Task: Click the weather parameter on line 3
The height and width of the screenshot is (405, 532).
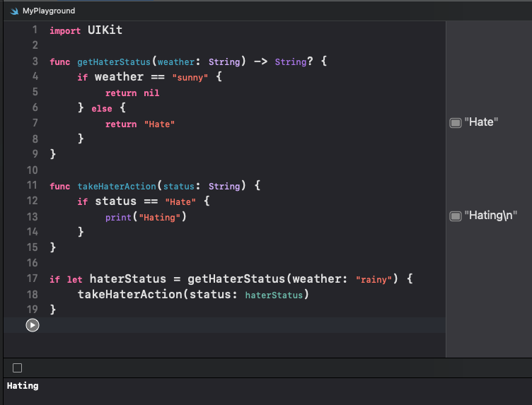Action: pos(176,62)
